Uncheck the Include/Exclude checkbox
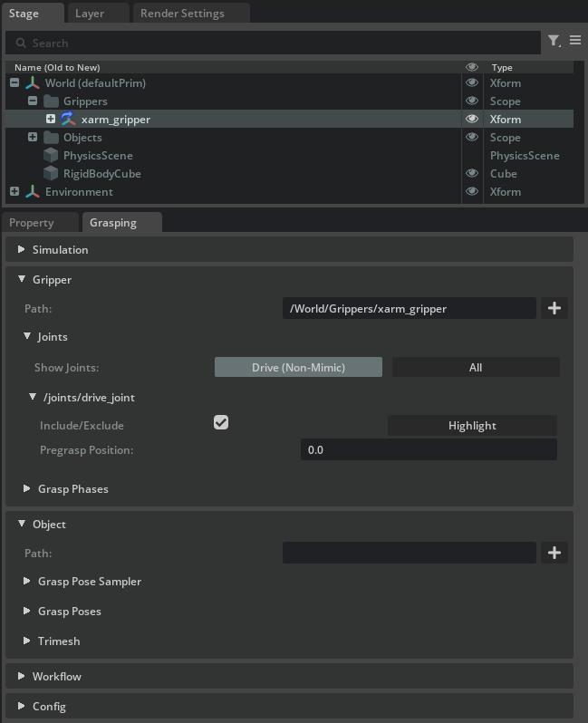This screenshot has height=723, width=588. [x=221, y=422]
